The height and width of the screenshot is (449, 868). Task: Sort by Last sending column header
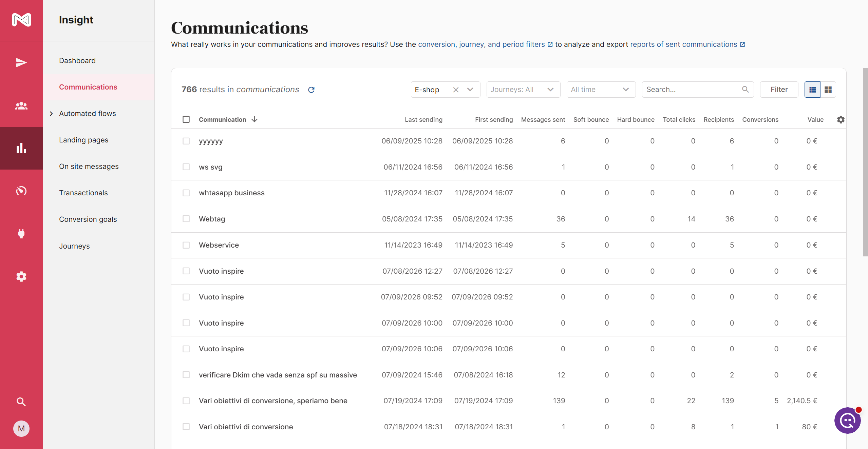423,120
